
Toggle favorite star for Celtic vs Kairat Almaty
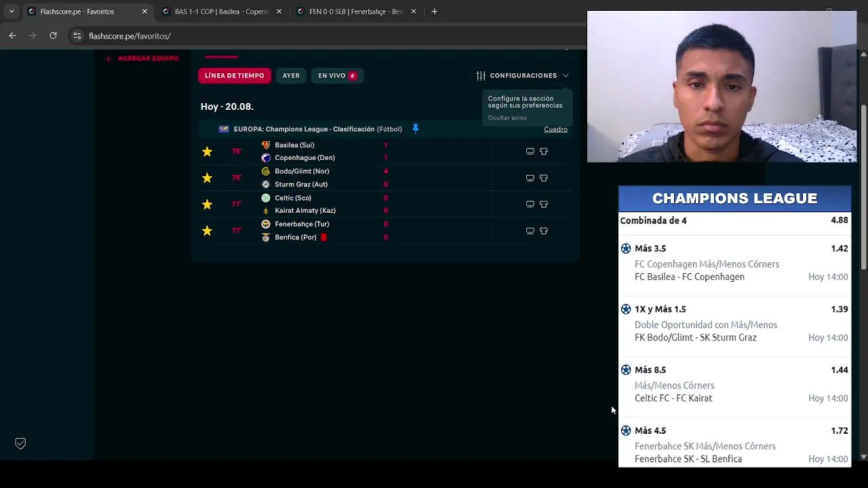click(x=207, y=204)
